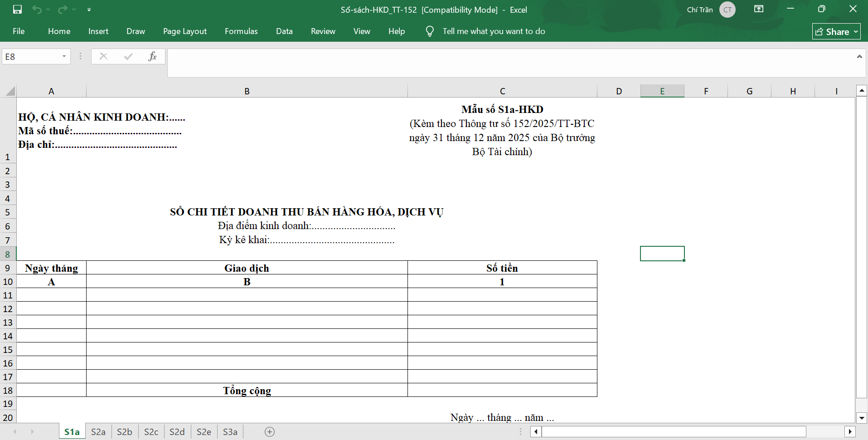This screenshot has width=868, height=440.
Task: Click the CT account avatar
Action: [x=727, y=10]
